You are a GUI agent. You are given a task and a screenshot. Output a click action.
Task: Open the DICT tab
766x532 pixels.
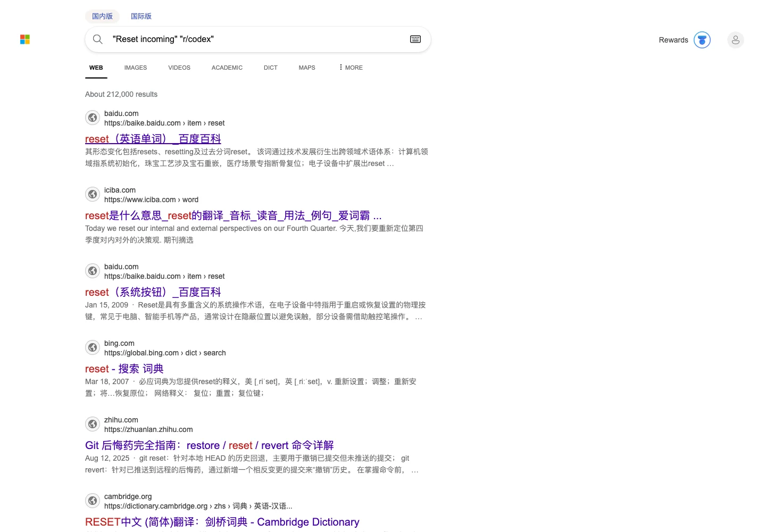click(x=271, y=68)
